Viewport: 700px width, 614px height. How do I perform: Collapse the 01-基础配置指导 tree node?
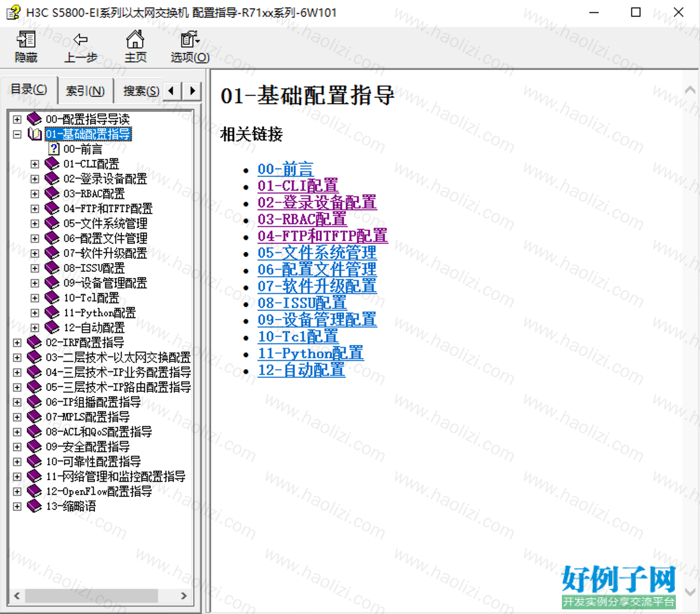pos(17,134)
